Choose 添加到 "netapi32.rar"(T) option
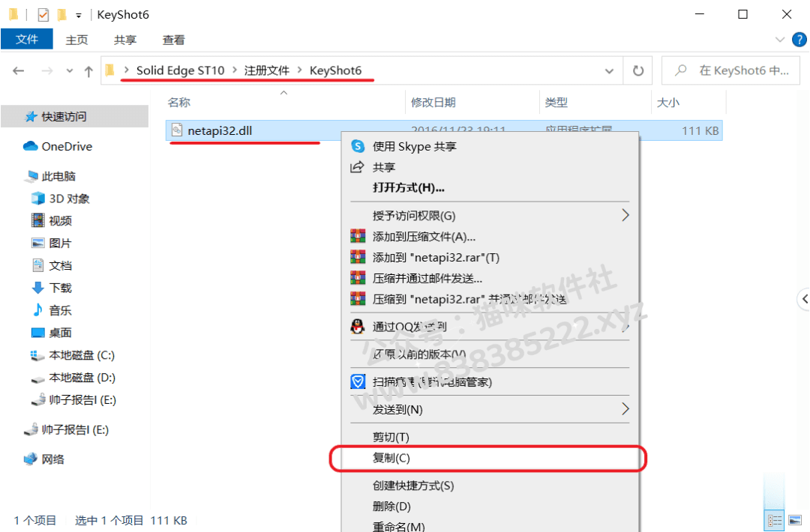 coord(490,258)
